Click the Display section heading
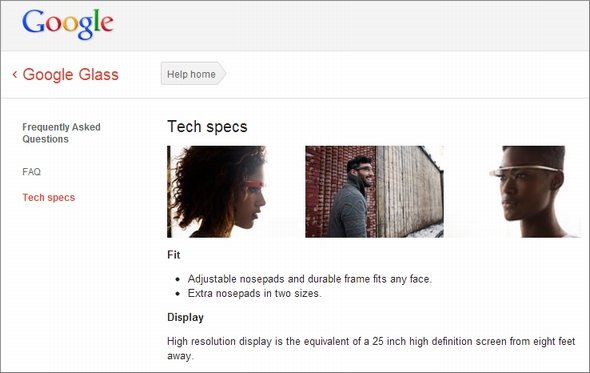The image size is (590, 373). pyautogui.click(x=186, y=317)
